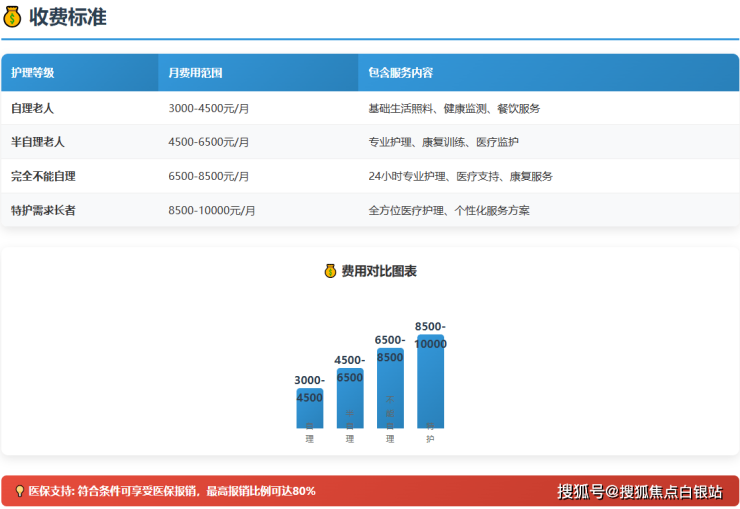Image resolution: width=740 pixels, height=509 pixels.
Task: Select the 月费用范围 column header
Action: point(195,73)
